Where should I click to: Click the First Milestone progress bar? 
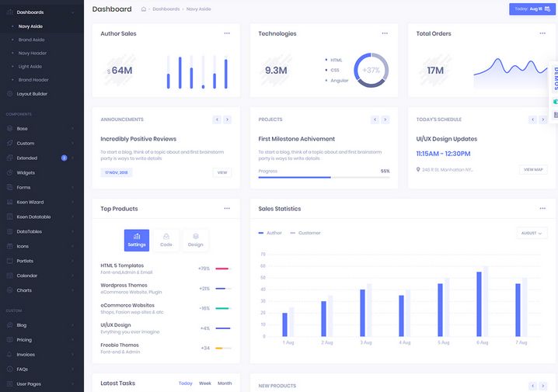[x=324, y=178]
